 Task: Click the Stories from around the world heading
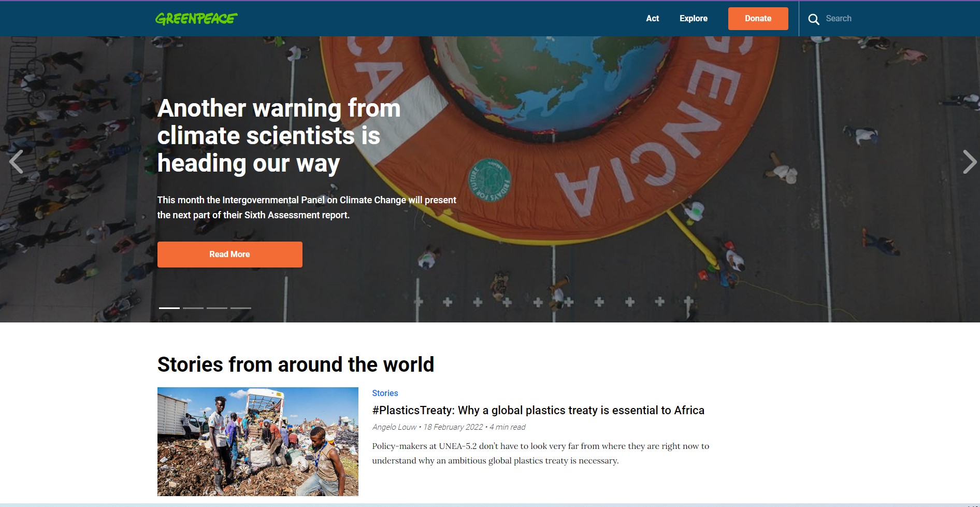click(x=296, y=364)
